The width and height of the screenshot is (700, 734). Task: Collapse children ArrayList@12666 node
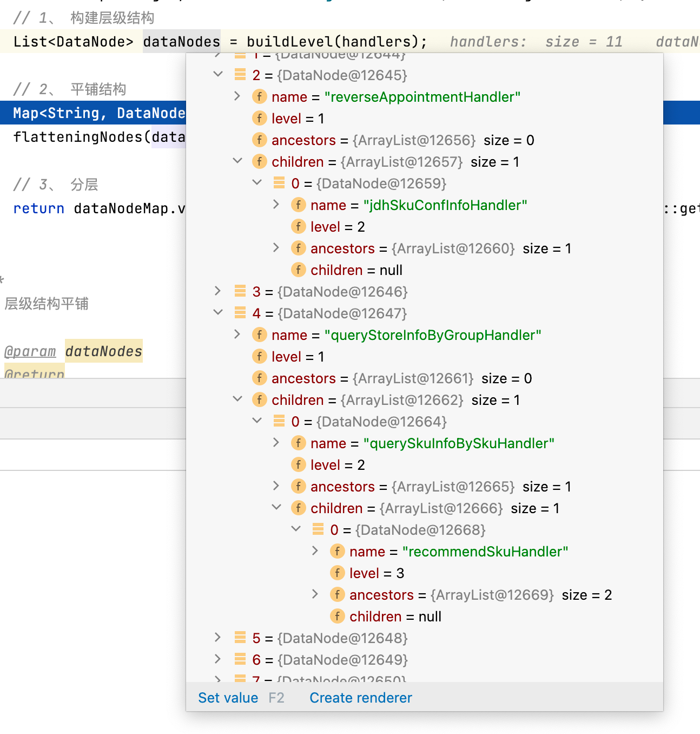276,507
